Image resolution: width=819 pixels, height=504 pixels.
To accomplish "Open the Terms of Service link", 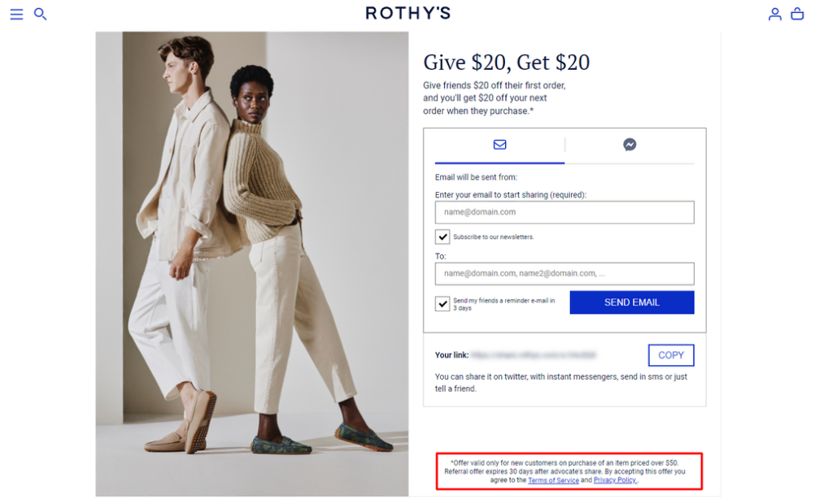I will pos(554,480).
